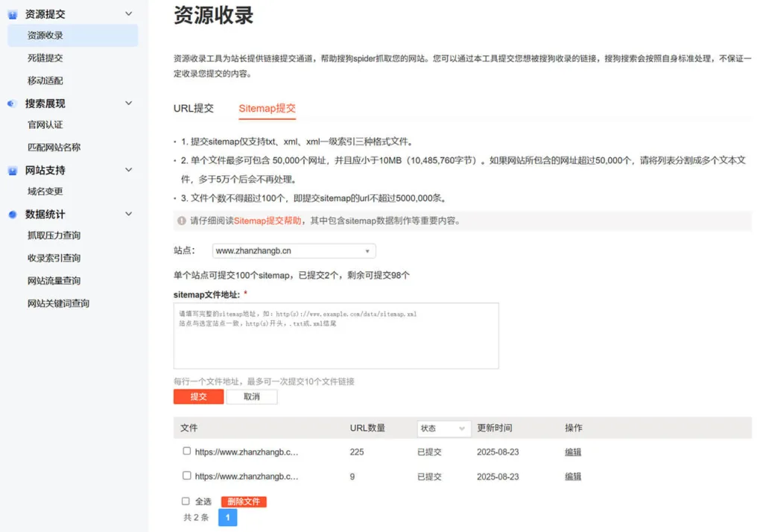Click the 数据统计 section icon

pyautogui.click(x=12, y=215)
